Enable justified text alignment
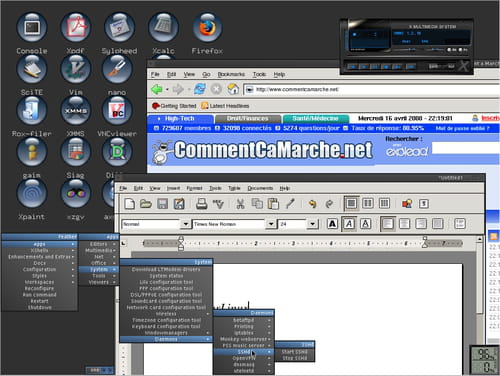This screenshot has height=376, width=500. tap(438, 224)
